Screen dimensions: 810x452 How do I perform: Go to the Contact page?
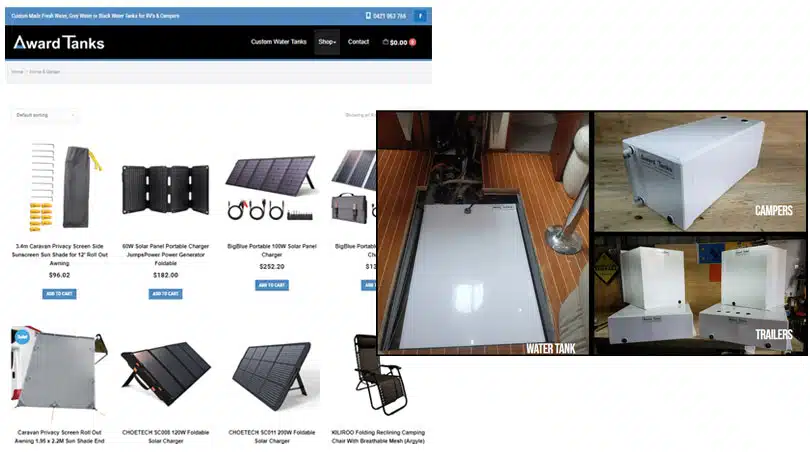click(x=358, y=42)
